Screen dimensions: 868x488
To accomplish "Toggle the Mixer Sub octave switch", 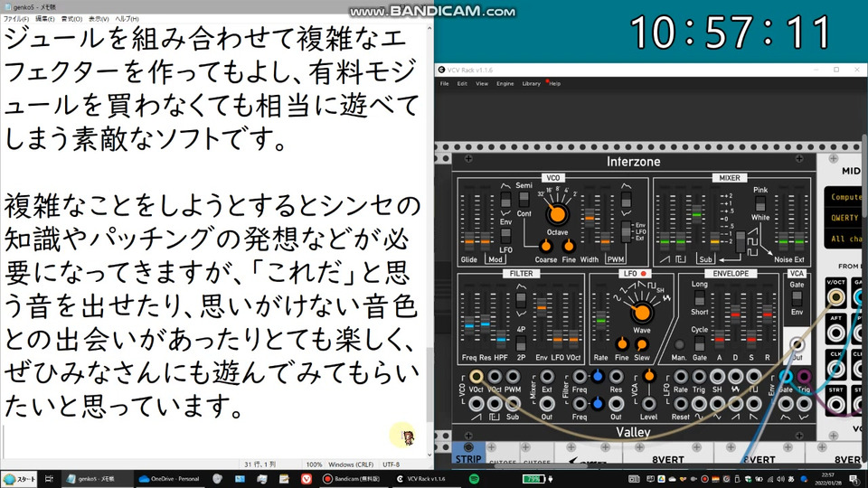I will (x=741, y=240).
